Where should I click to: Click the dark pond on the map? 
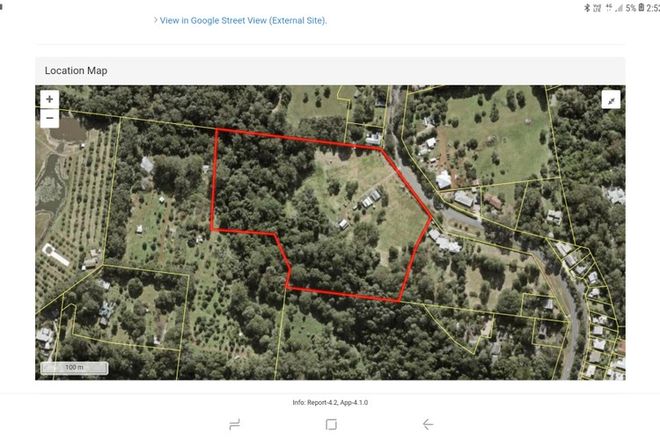point(69,131)
